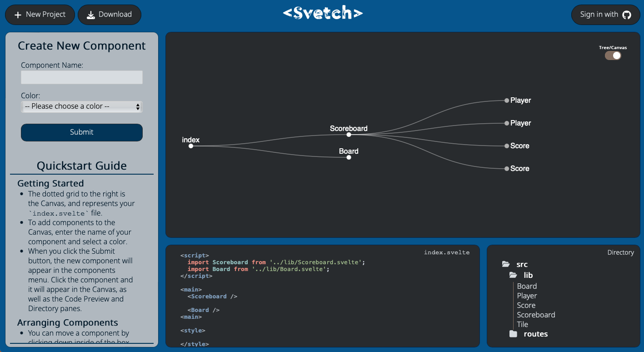Expand the routes folder label
The image size is (644, 352).
[535, 334]
